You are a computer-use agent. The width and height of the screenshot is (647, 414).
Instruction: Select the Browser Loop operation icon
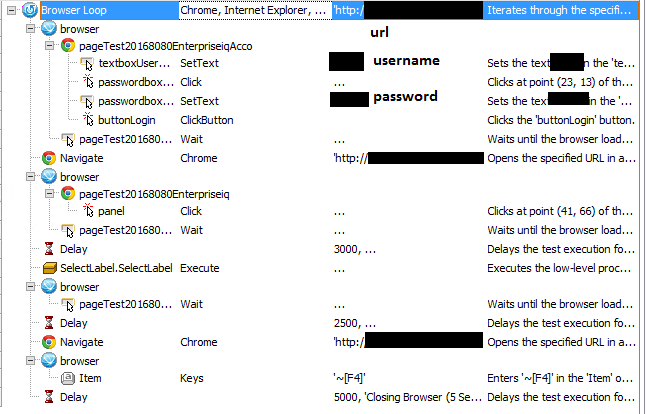(x=30, y=10)
